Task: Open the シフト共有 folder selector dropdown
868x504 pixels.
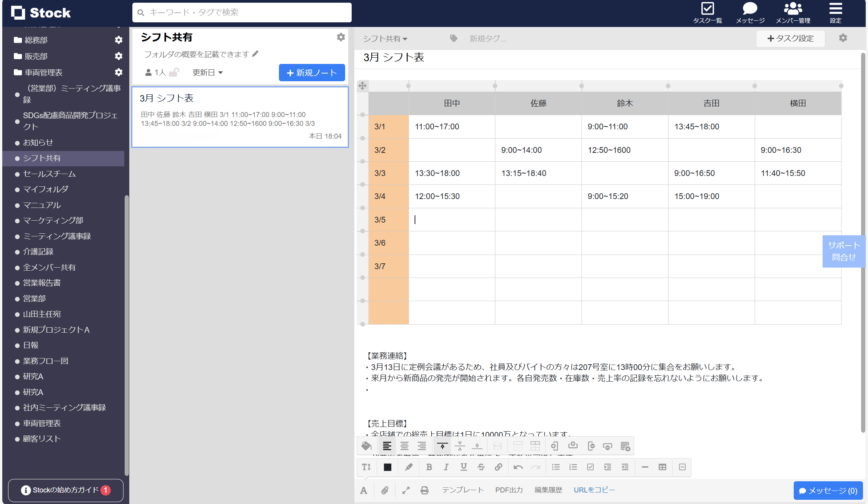Action: click(x=384, y=39)
